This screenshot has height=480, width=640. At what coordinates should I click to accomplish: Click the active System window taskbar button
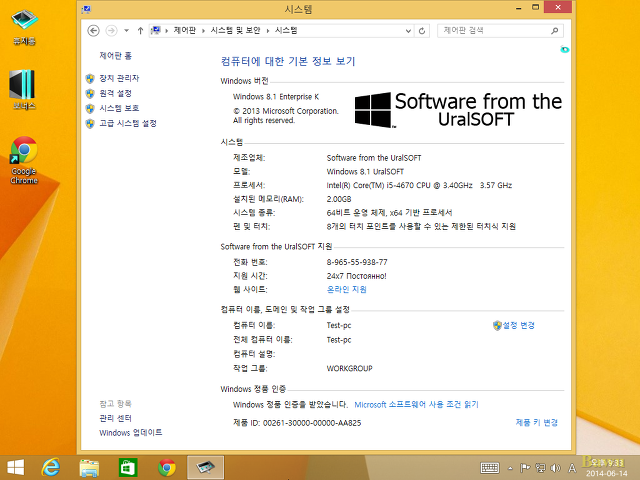coord(206,467)
